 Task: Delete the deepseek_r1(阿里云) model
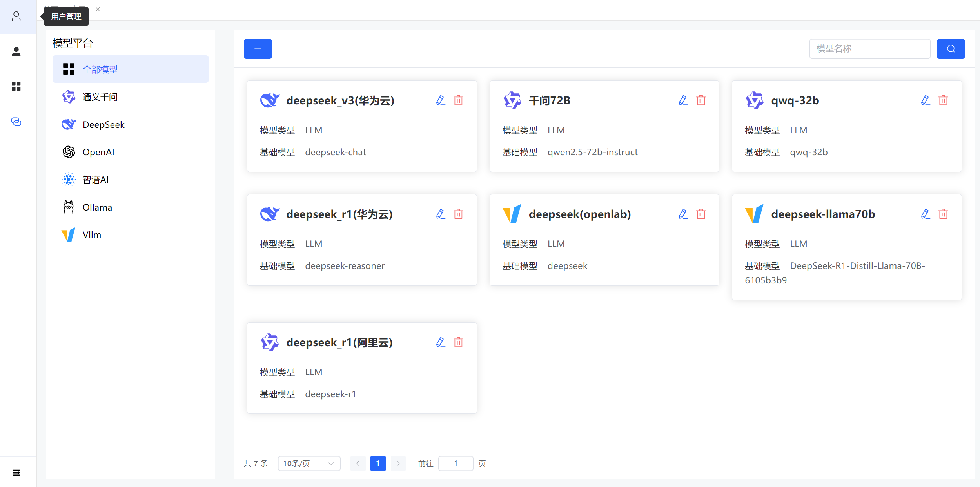(x=458, y=342)
